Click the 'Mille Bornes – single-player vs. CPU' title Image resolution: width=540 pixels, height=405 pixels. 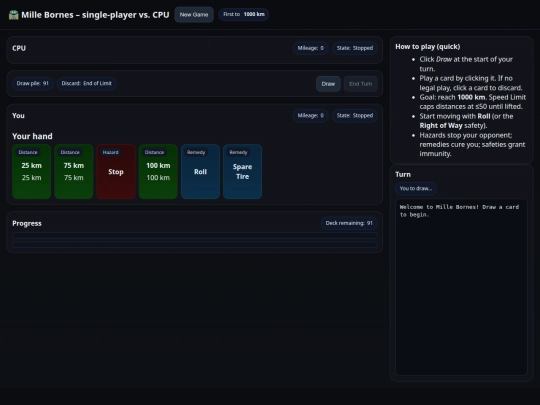(95, 15)
